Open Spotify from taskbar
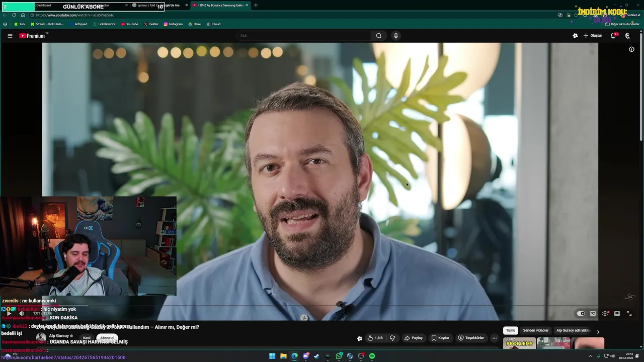Screen dimensions: 644x362 (x=372, y=356)
